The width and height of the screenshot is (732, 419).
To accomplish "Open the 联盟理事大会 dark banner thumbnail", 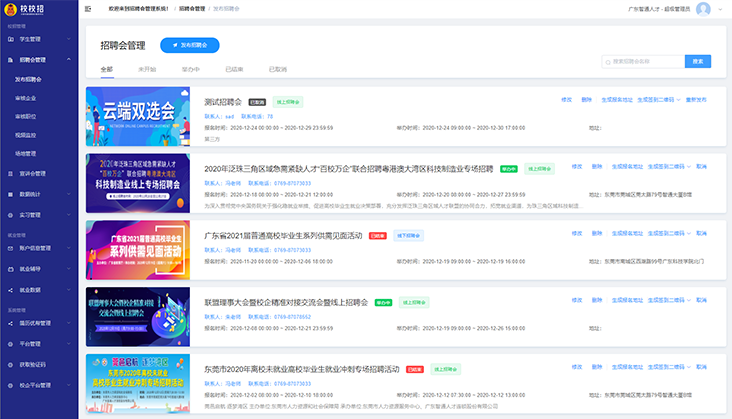I will click(x=138, y=317).
